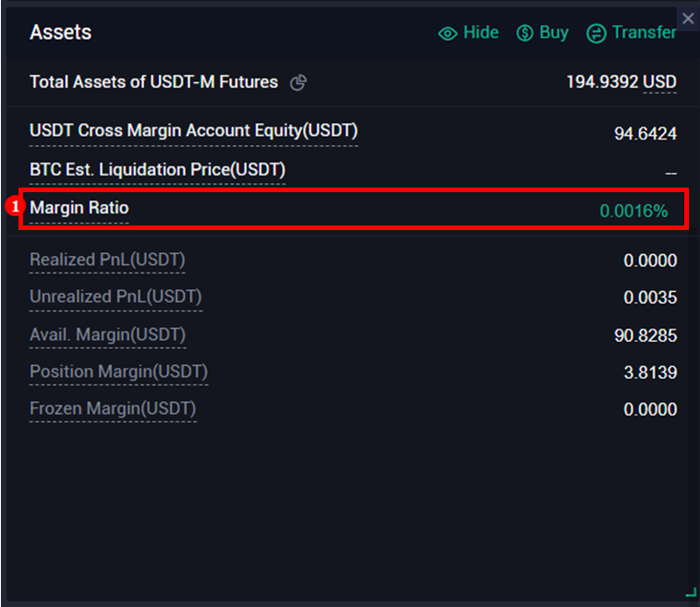Click BTC Est. Liquidation Price label
Image resolution: width=700 pixels, height=607 pixels.
157,170
